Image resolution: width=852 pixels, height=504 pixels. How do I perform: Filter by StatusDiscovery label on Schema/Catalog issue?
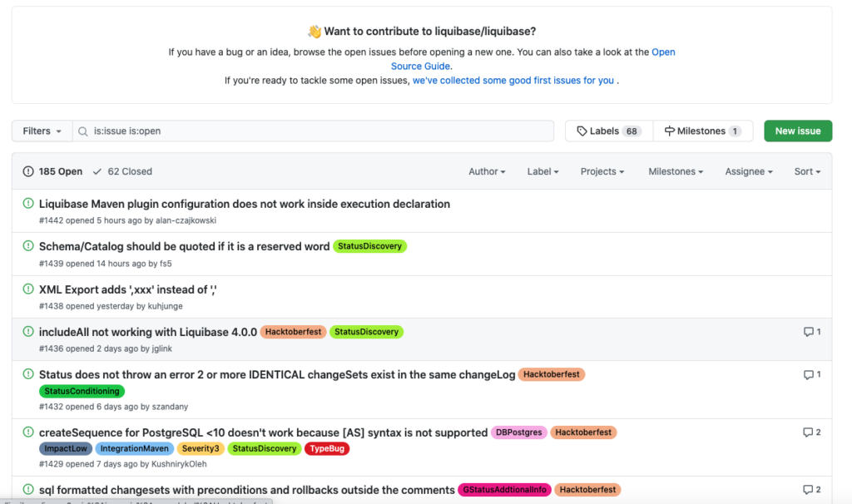pyautogui.click(x=369, y=246)
